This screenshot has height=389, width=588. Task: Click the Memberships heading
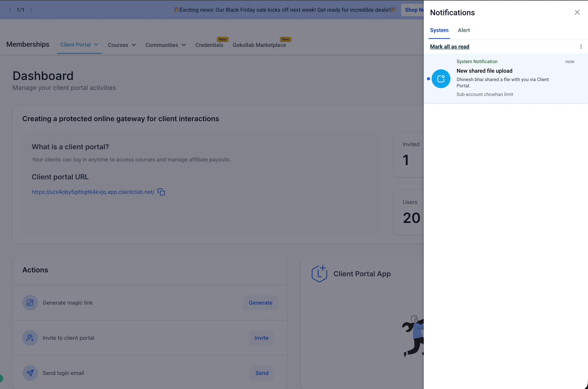coord(28,44)
